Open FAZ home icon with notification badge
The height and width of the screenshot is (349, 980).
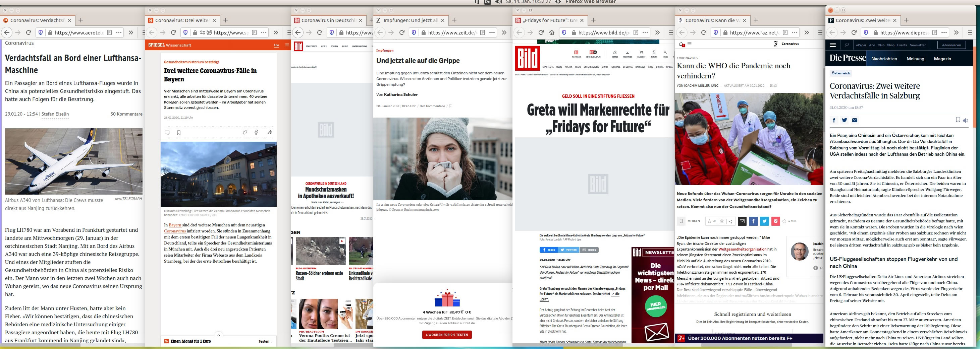(682, 44)
